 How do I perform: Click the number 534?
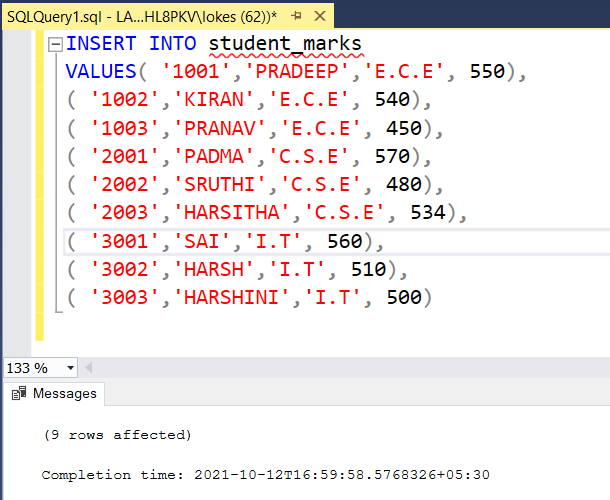pyautogui.click(x=428, y=212)
